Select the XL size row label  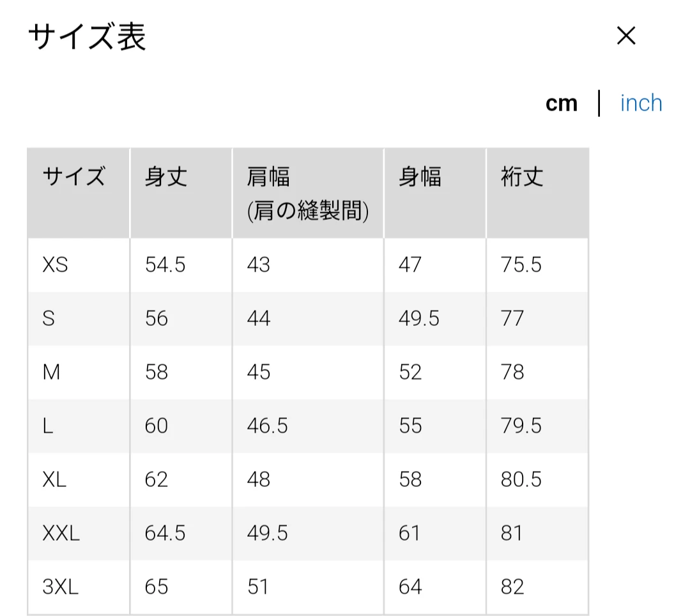click(54, 480)
